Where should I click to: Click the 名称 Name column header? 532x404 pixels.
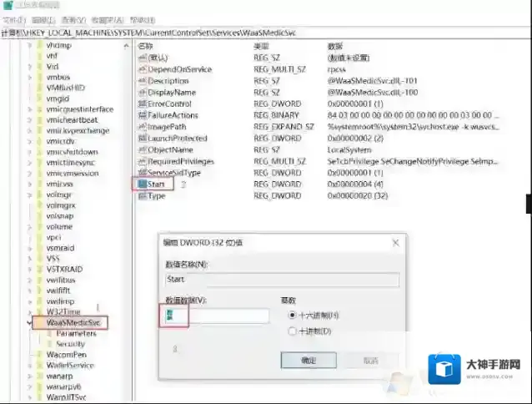pos(146,46)
